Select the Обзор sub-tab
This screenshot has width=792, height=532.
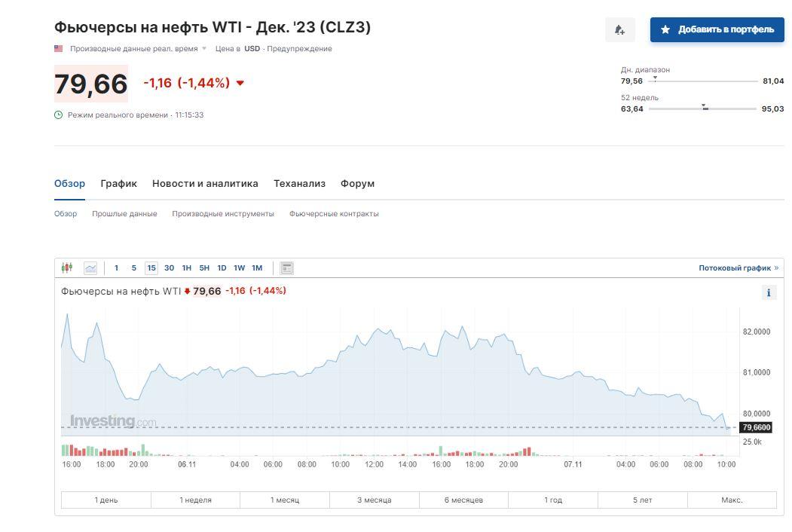[x=66, y=214]
